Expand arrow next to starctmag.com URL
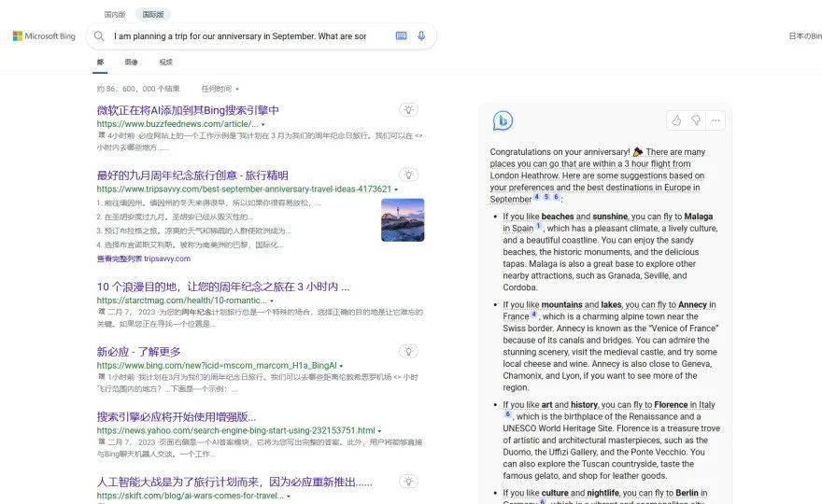The image size is (822, 504). pyautogui.click(x=272, y=301)
